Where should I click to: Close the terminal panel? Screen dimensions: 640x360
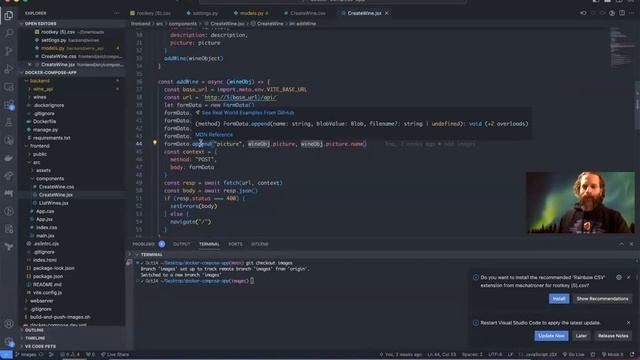click(x=631, y=244)
